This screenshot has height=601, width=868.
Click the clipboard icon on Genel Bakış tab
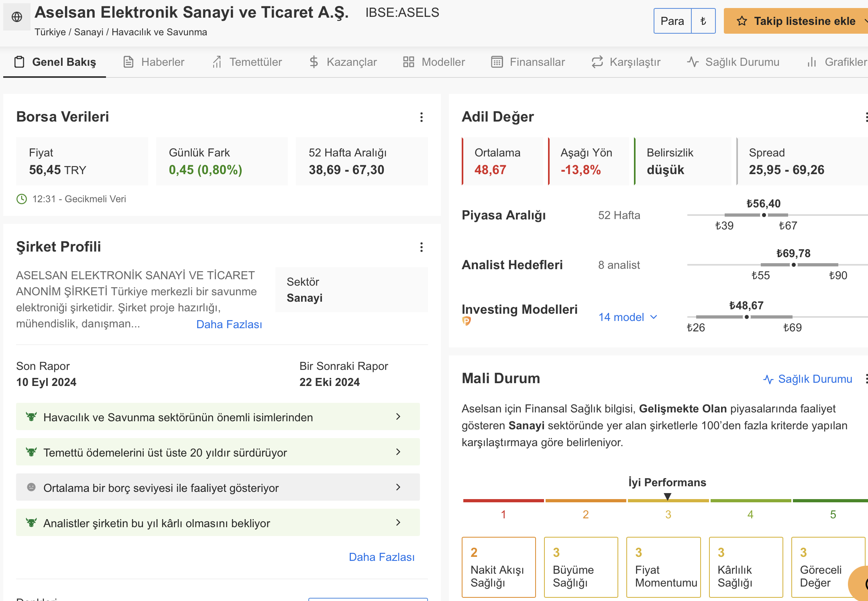point(19,62)
